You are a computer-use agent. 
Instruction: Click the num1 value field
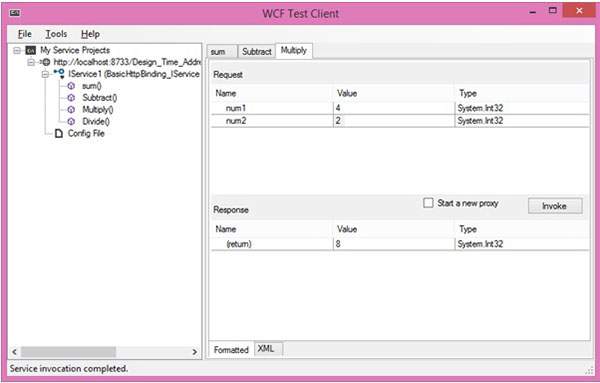tap(394, 108)
